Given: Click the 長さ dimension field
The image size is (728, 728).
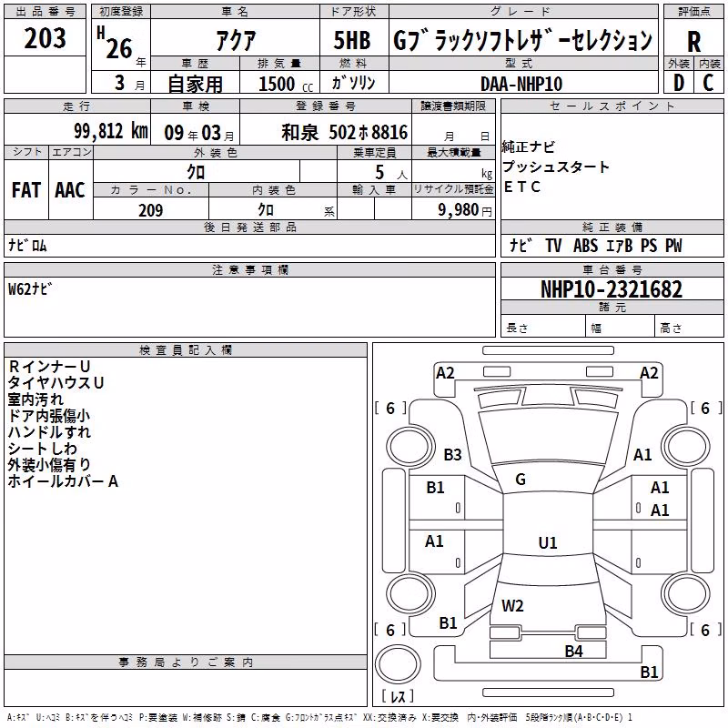Looking at the screenshot, I should click(543, 326).
